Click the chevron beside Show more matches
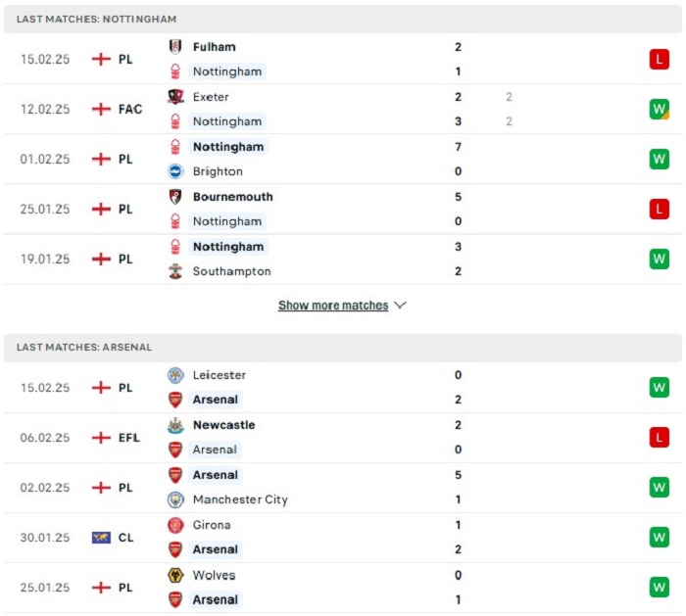 400,306
